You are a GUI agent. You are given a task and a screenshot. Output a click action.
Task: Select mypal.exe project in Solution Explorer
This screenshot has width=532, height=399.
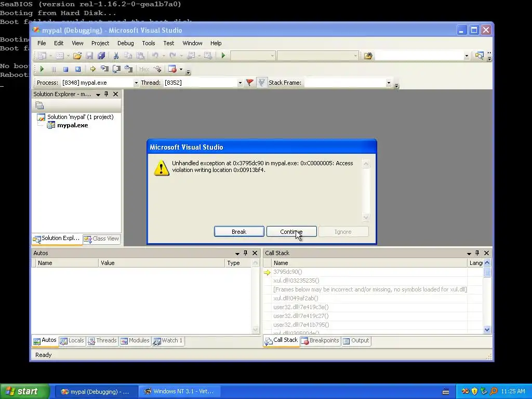[72, 125]
